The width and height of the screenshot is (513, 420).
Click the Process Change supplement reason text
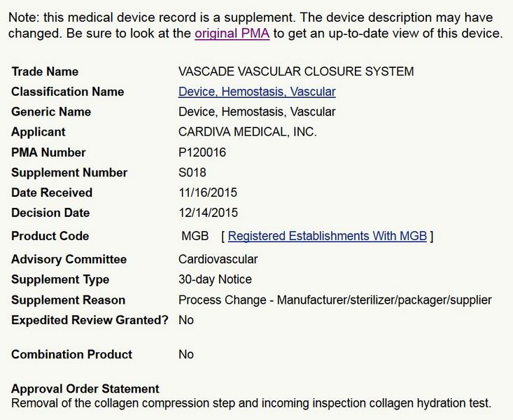pyautogui.click(x=335, y=300)
